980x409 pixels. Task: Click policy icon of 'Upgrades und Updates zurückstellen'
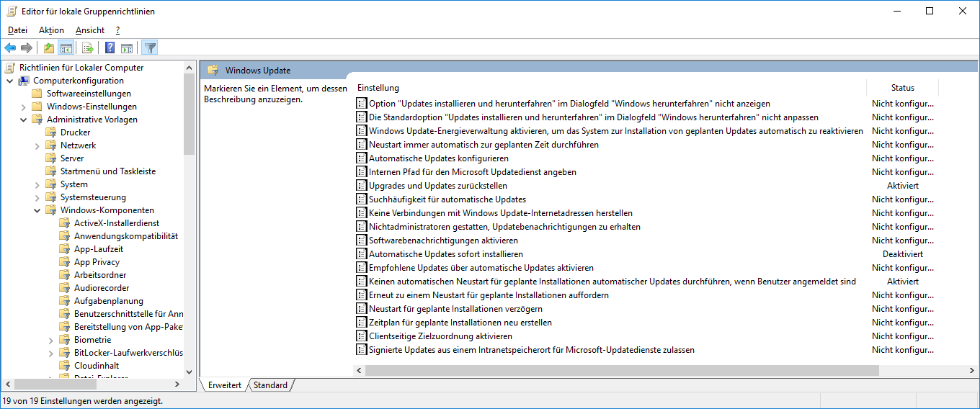[362, 186]
